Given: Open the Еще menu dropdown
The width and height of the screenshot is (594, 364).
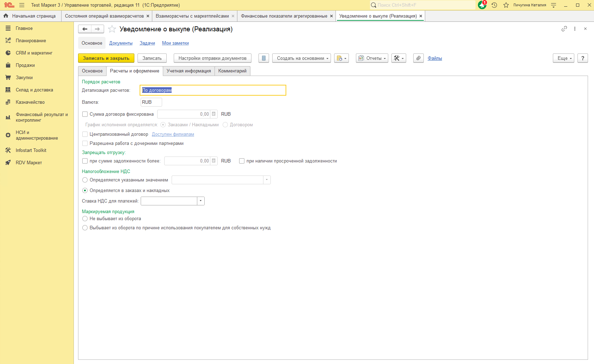Looking at the screenshot, I should [563, 58].
